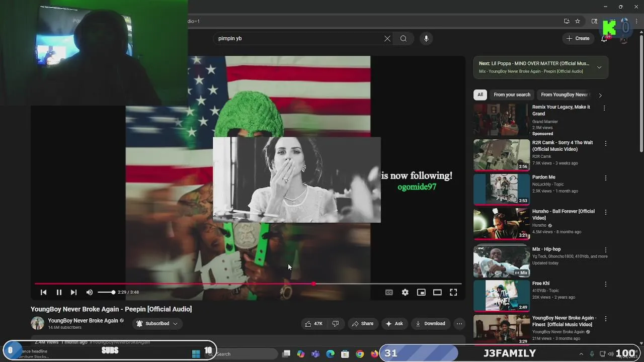Show more filter chips with right arrow
This screenshot has height=362, width=644.
tap(600, 95)
